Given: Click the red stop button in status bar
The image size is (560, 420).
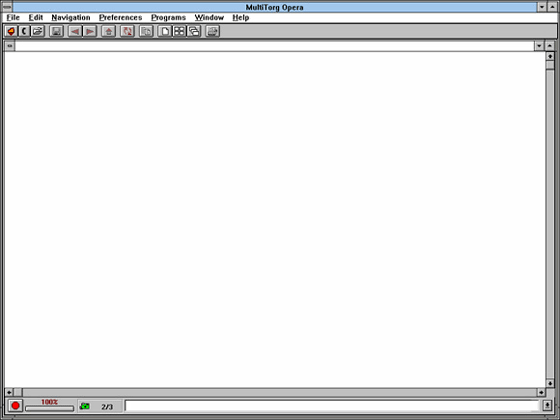Looking at the screenshot, I should [15, 406].
